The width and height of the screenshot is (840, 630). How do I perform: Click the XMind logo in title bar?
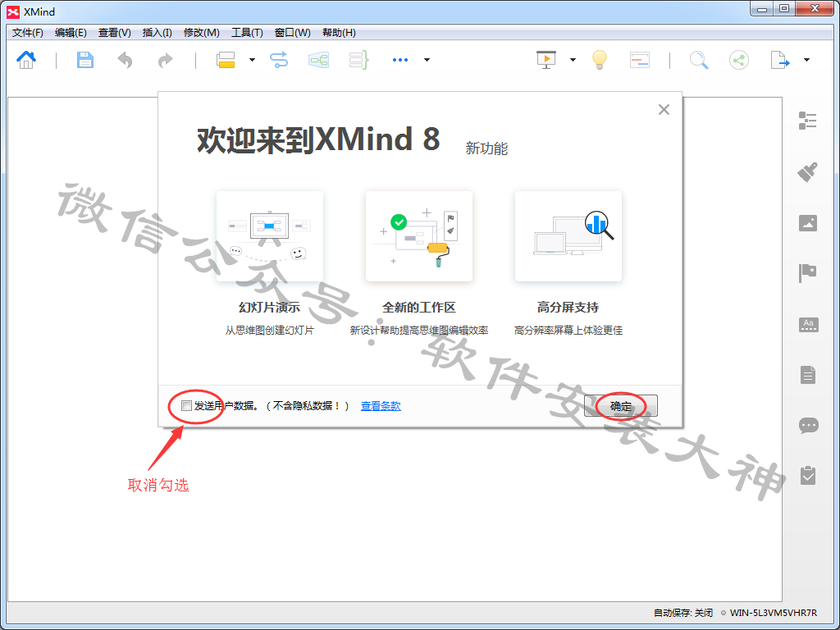(13, 11)
